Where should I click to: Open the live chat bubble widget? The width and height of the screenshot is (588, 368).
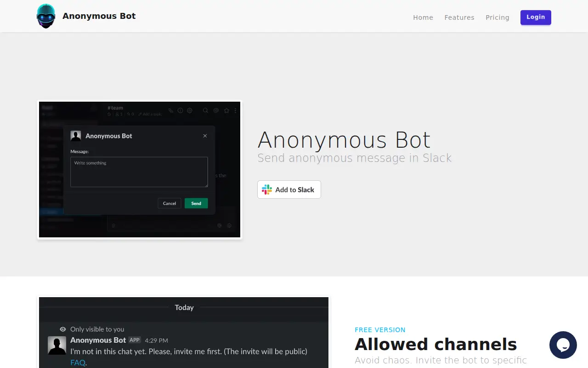tap(563, 345)
